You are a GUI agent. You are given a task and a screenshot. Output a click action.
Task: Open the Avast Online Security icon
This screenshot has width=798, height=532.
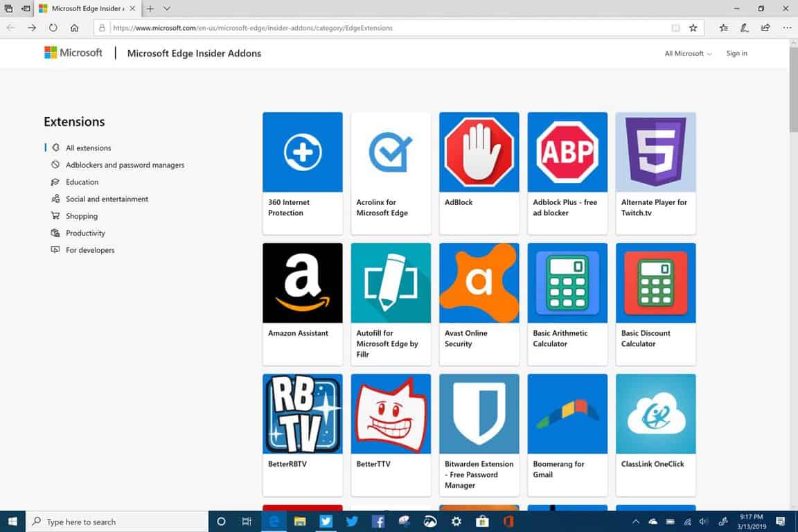pyautogui.click(x=479, y=283)
